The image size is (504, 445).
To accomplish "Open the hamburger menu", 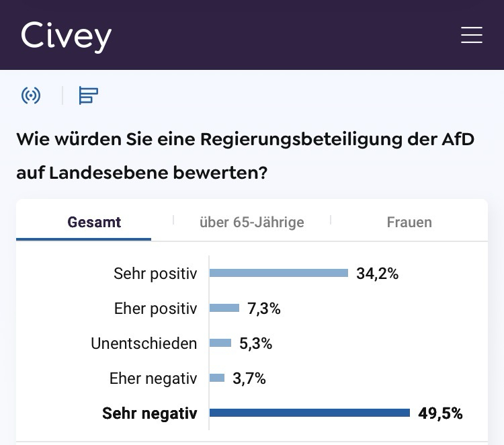I will pyautogui.click(x=472, y=35).
